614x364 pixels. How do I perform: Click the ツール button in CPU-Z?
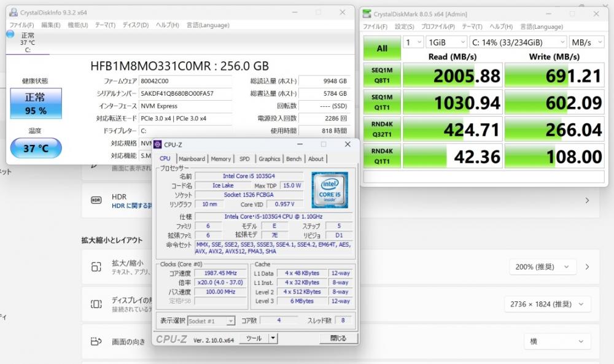pyautogui.click(x=254, y=338)
